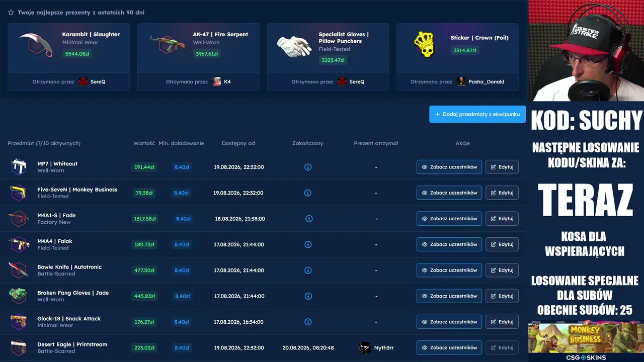Click the AK-47 Fire Serpent image

click(167, 44)
